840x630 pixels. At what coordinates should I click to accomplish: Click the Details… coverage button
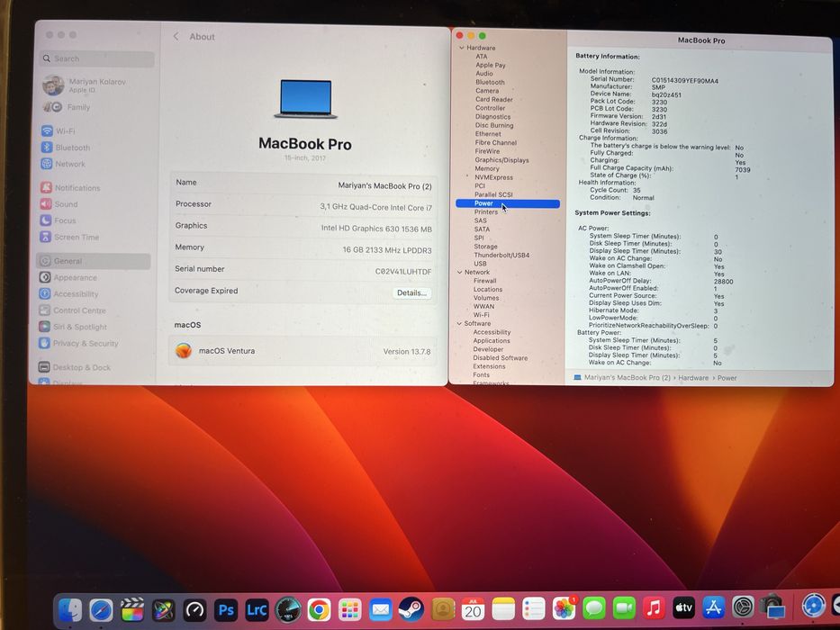pos(411,293)
